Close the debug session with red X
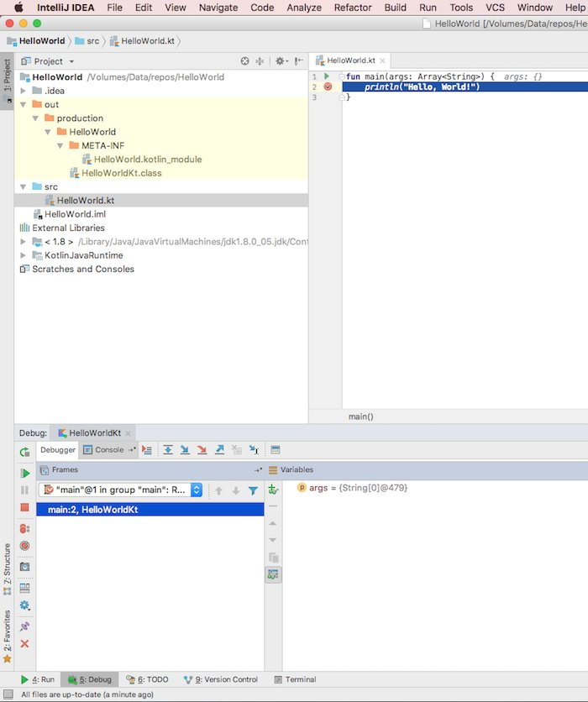The width and height of the screenshot is (588, 702). 24,644
